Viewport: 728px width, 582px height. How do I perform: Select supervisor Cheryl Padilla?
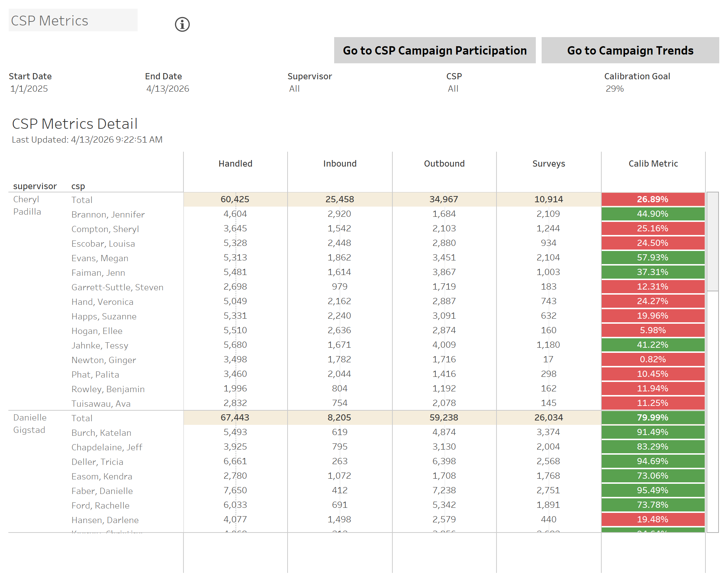(27, 205)
